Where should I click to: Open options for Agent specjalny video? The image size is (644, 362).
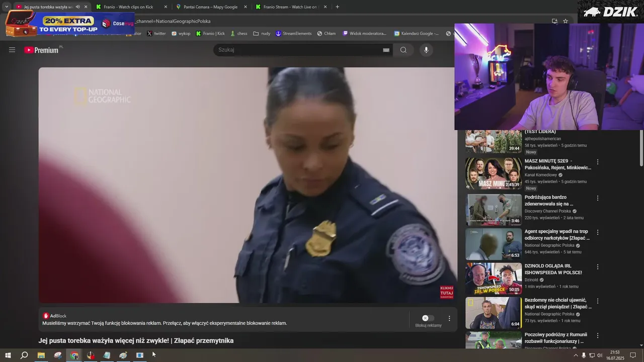598,232
